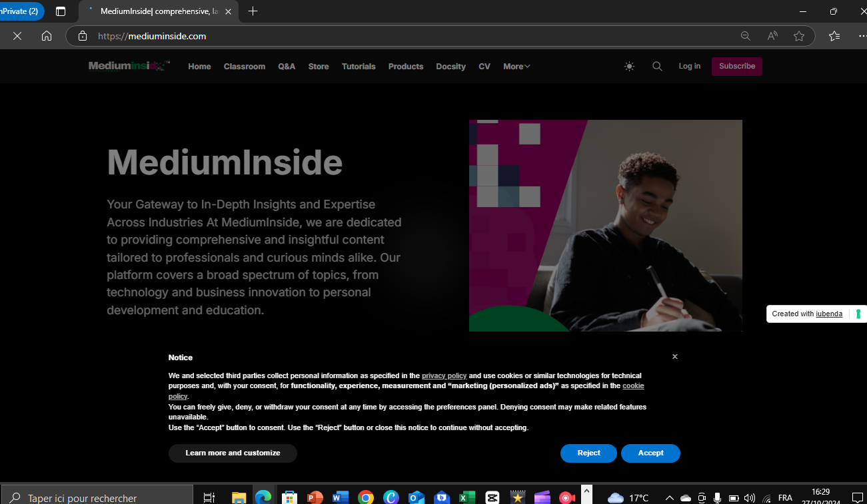Click the iubenda green keyhole icon
Image resolution: width=867 pixels, height=504 pixels.
[858, 314]
